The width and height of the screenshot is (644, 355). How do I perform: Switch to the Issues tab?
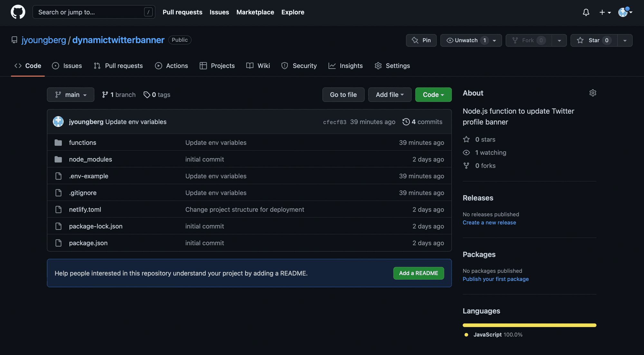click(67, 66)
